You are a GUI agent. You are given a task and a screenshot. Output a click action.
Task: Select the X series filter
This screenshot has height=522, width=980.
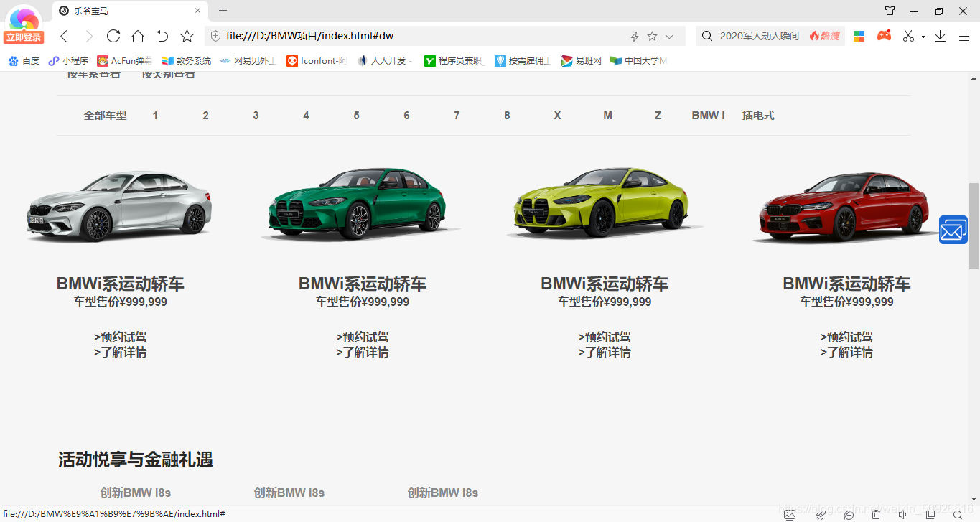[557, 116]
